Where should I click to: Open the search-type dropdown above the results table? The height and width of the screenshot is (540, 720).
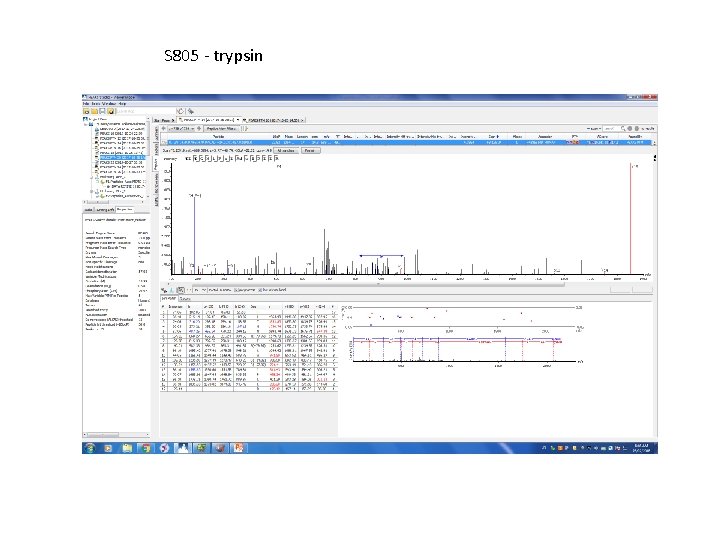pos(594,129)
